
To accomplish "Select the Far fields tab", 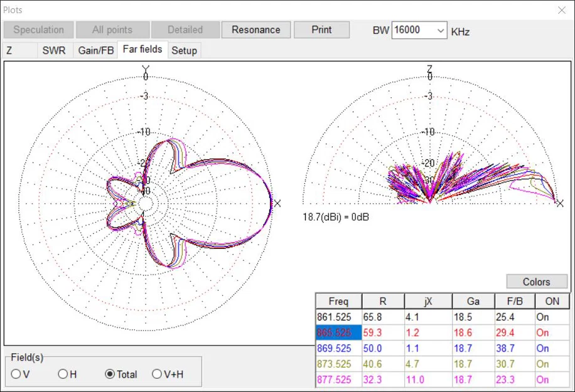I will point(142,50).
